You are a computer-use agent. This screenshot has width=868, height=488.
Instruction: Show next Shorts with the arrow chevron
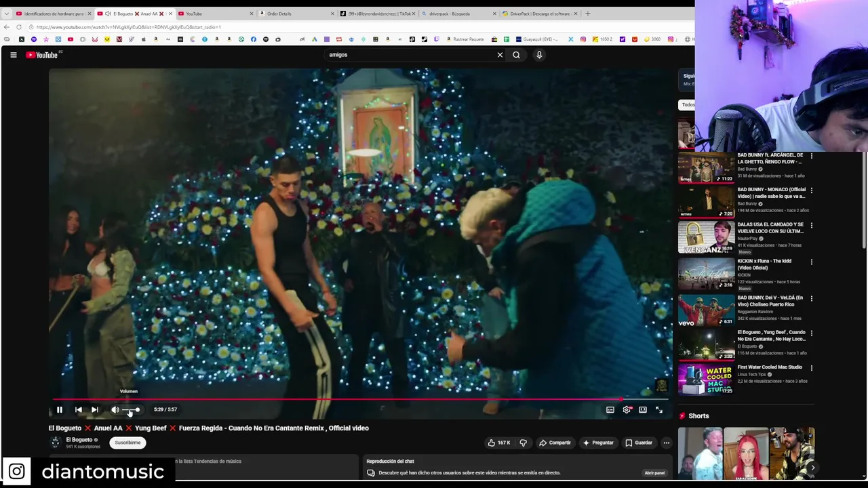click(812, 467)
